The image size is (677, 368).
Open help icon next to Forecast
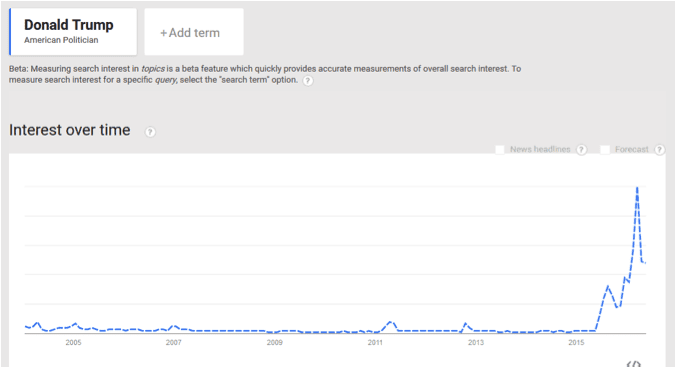point(659,149)
